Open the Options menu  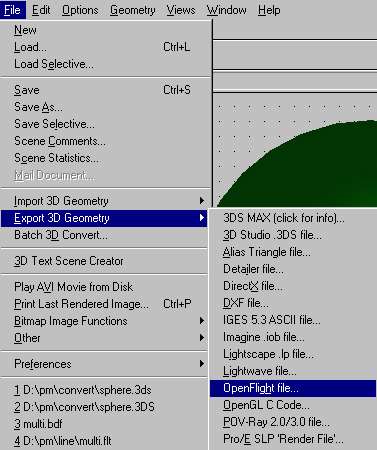point(80,10)
